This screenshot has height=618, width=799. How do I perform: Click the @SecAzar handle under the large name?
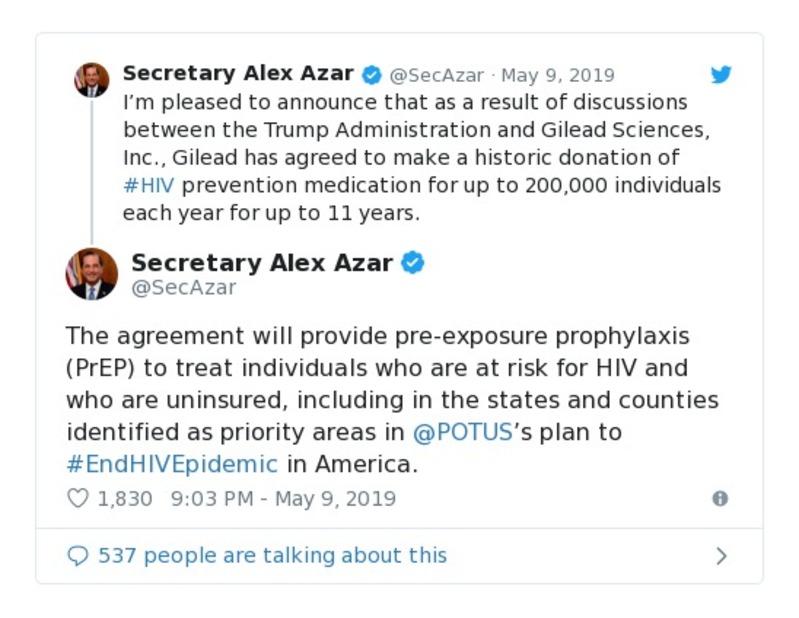[184, 288]
